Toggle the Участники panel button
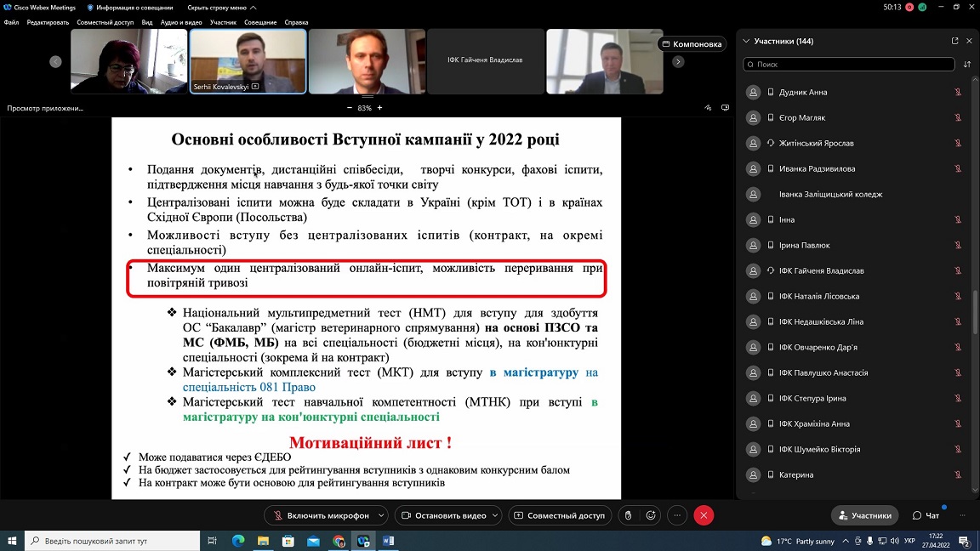 (864, 515)
